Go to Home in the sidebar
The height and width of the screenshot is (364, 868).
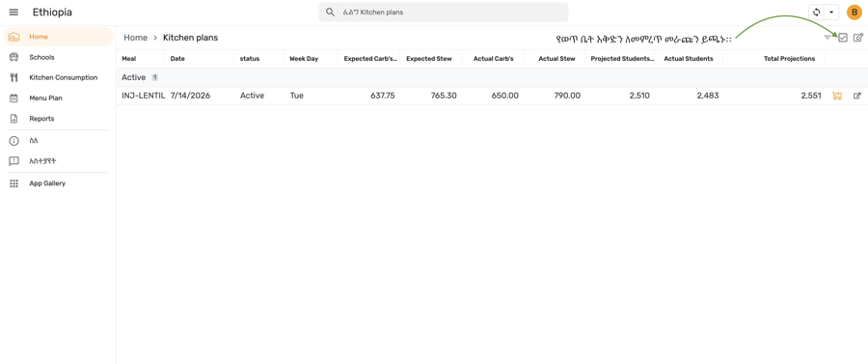pos(59,37)
